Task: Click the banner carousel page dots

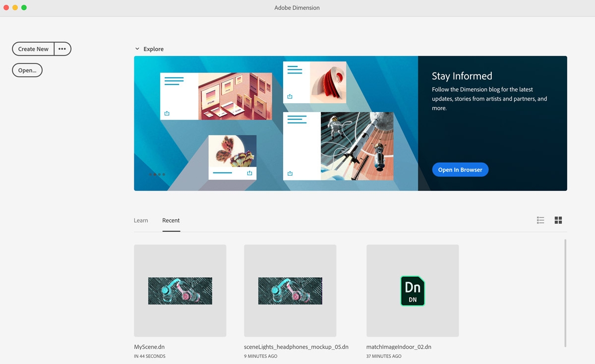Action: [x=157, y=175]
